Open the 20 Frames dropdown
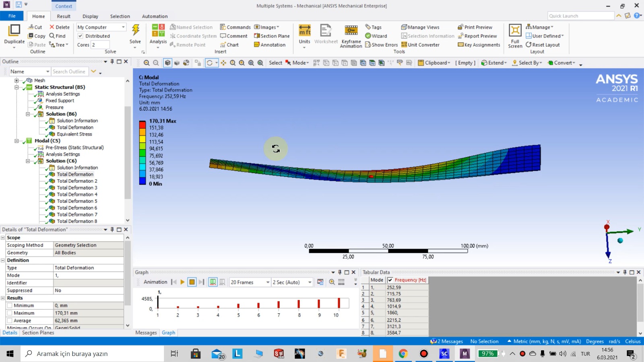 tap(250, 282)
